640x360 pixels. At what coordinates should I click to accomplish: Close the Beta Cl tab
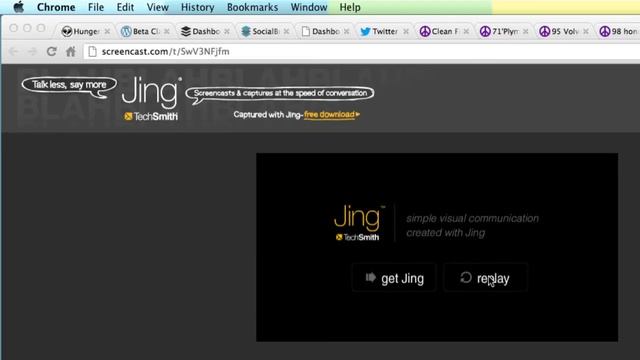pos(167,31)
